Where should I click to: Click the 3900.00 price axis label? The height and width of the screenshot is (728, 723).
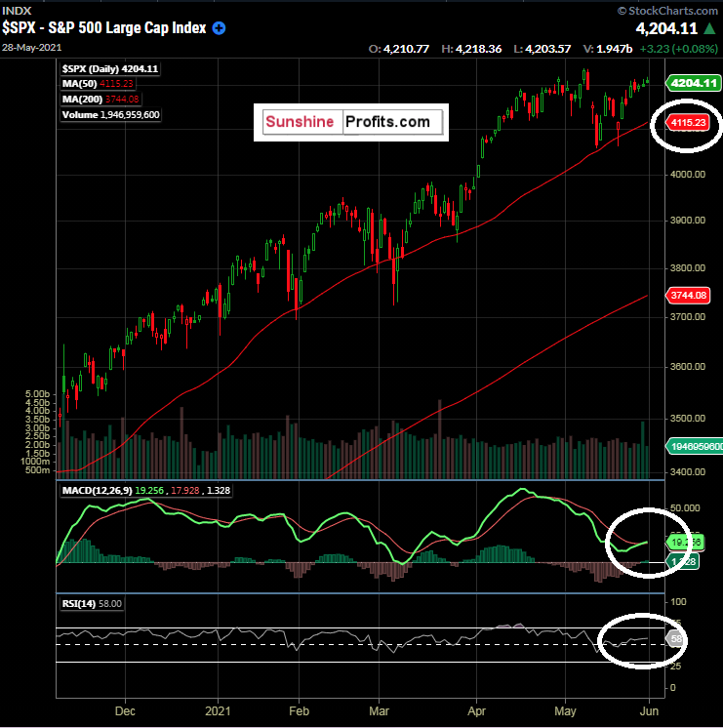[x=688, y=221]
